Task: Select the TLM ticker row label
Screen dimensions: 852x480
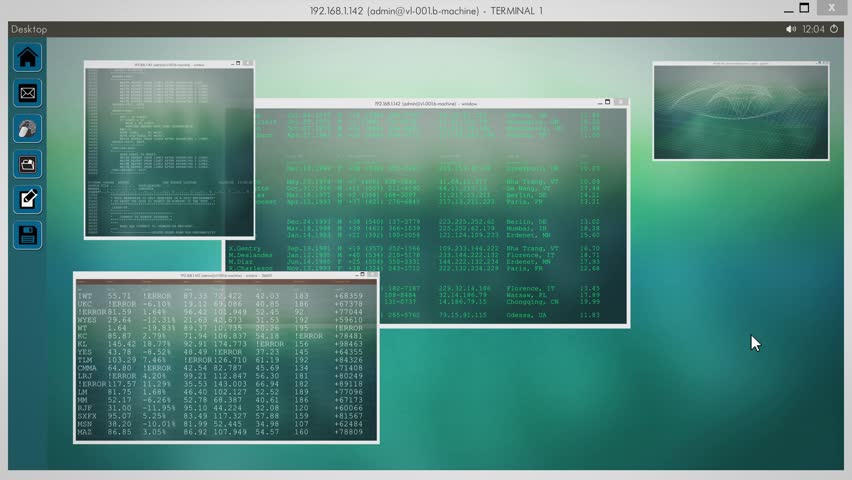Action: pos(85,360)
